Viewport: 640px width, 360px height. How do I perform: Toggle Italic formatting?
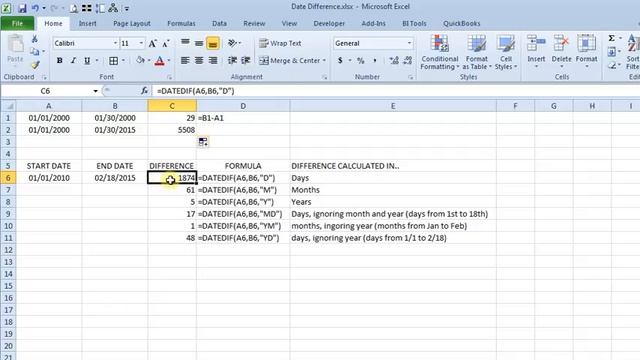coord(73,61)
